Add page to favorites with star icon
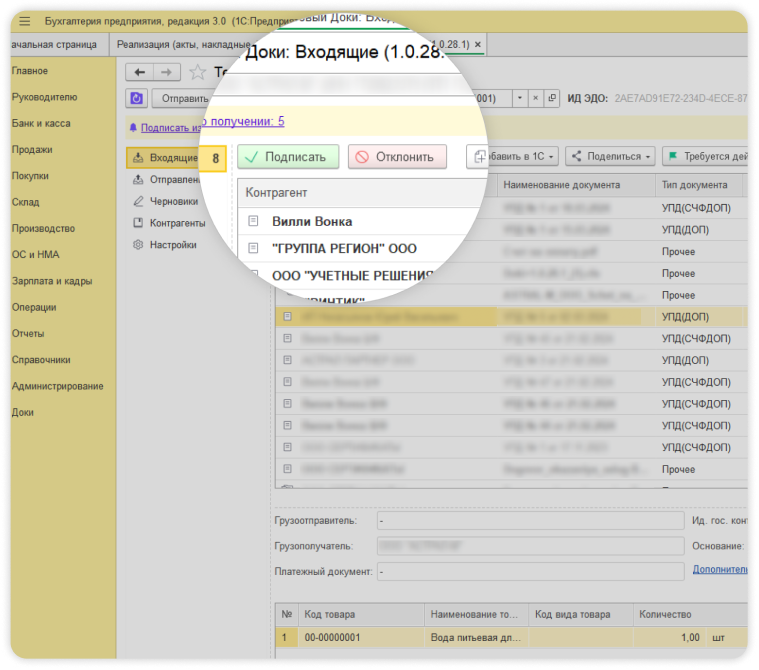 [x=197, y=72]
